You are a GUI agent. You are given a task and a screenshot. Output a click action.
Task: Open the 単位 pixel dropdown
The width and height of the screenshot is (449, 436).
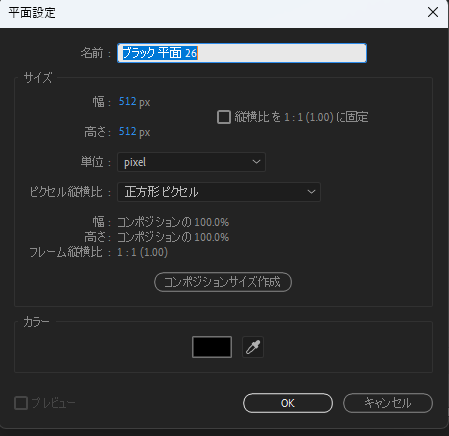191,162
